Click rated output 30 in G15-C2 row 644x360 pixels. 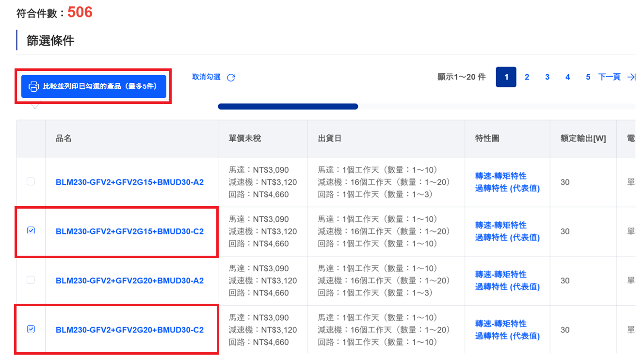coord(565,231)
